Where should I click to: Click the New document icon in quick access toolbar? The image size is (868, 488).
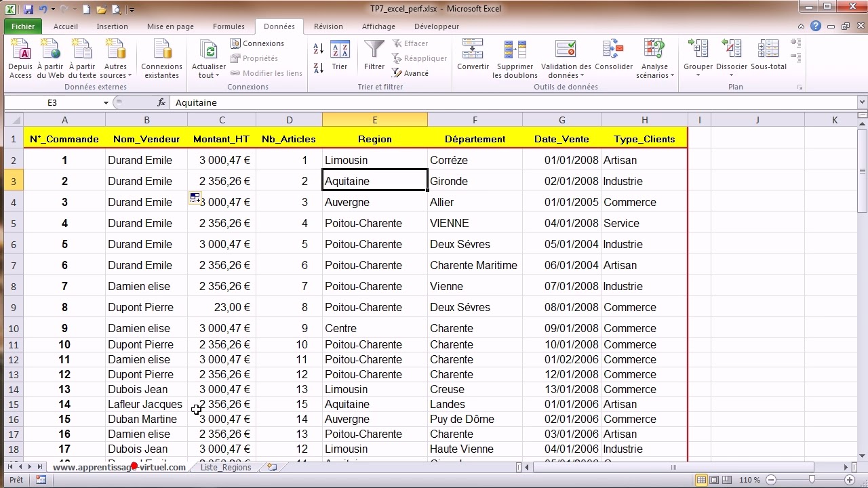86,9
